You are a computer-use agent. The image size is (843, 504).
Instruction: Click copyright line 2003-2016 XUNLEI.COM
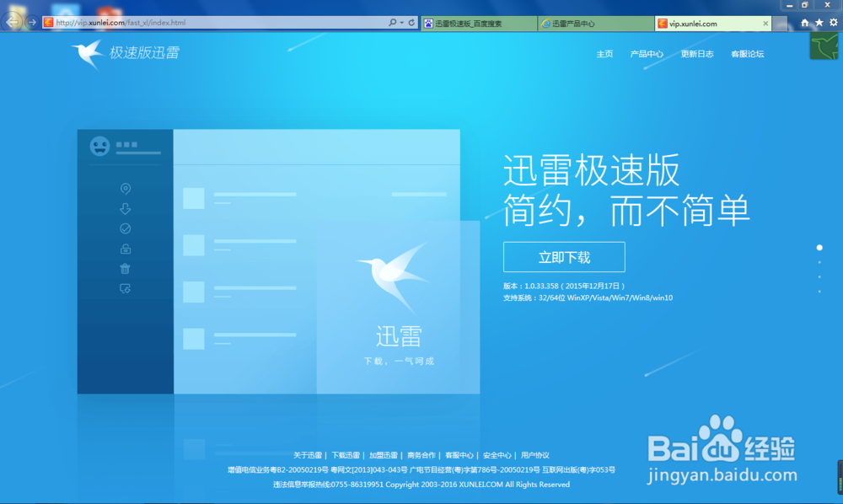click(x=477, y=484)
